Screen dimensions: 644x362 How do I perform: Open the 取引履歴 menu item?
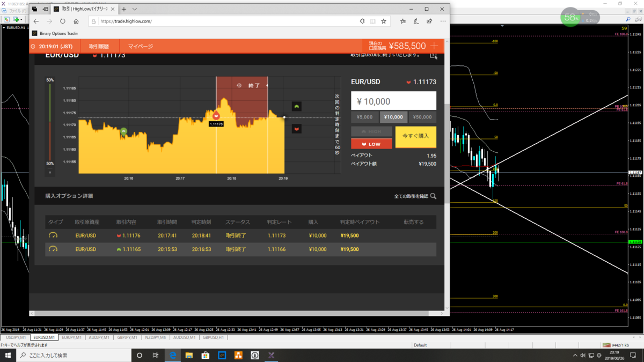[x=99, y=47]
